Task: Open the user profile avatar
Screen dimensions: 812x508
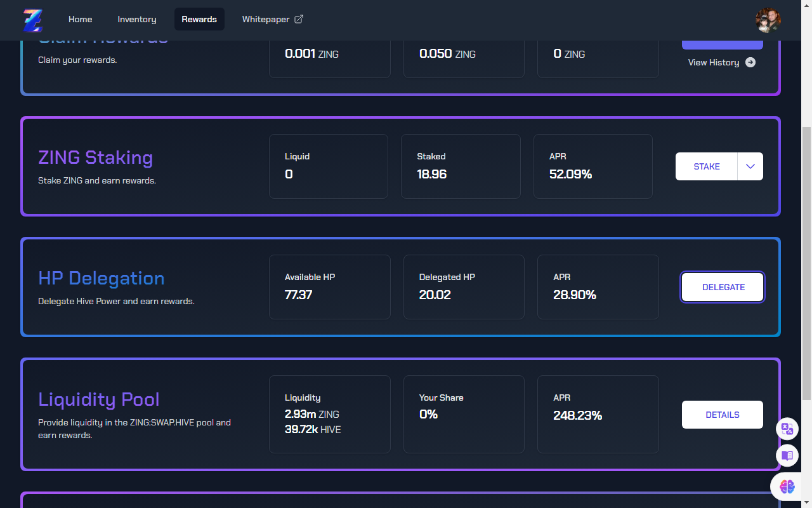Action: point(768,20)
